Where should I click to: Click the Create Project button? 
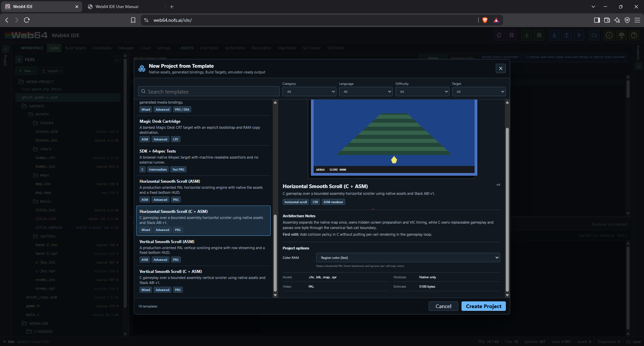coord(483,306)
